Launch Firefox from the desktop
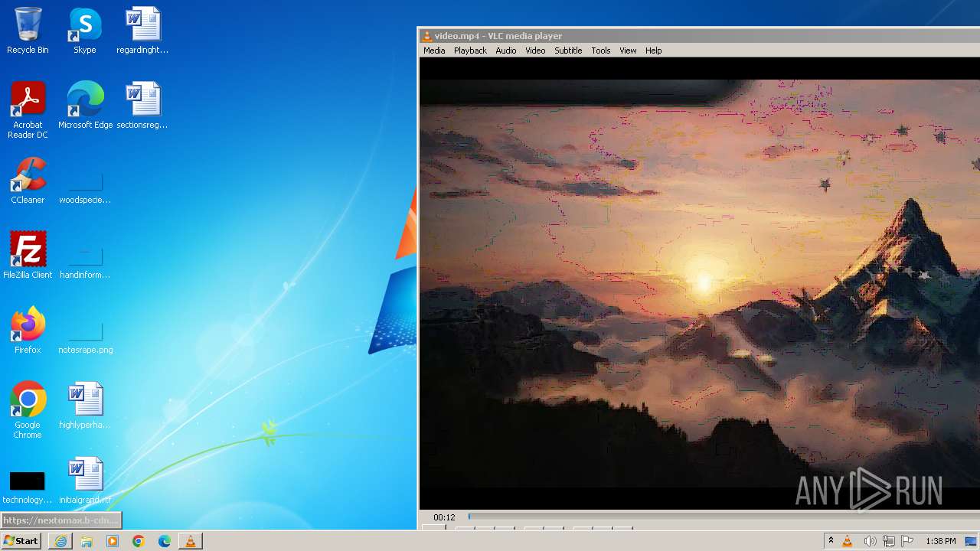This screenshot has width=980, height=551. coord(28,331)
